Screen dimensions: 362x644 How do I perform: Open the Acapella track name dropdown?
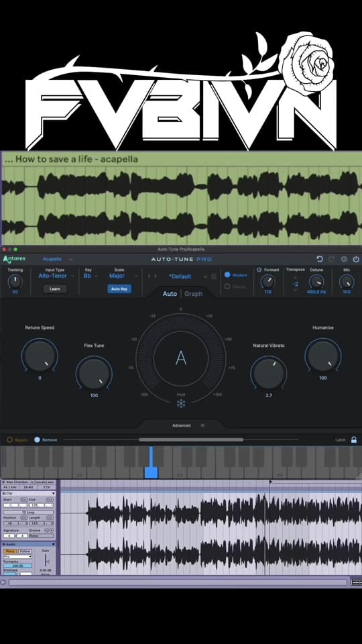tap(58, 259)
